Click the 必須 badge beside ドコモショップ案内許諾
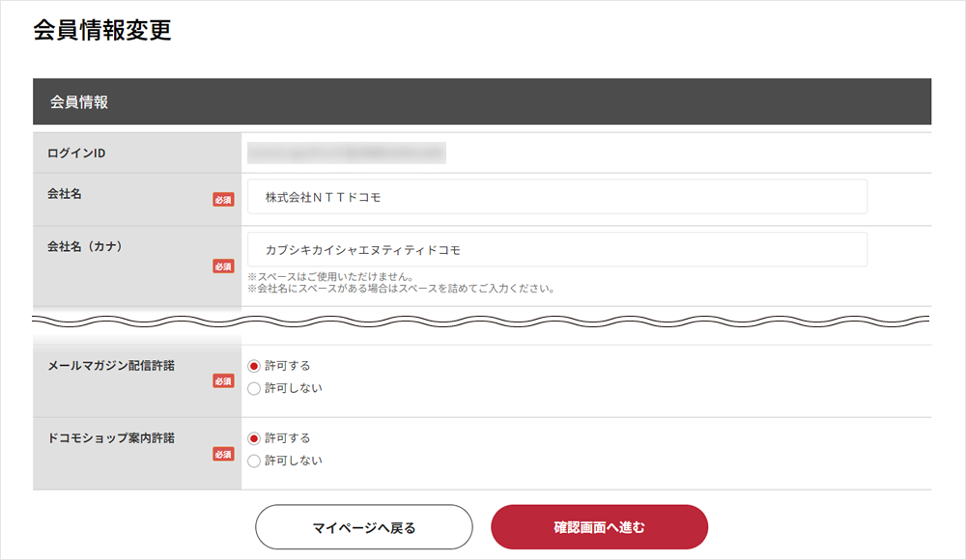The height and width of the screenshot is (560, 966). [223, 455]
